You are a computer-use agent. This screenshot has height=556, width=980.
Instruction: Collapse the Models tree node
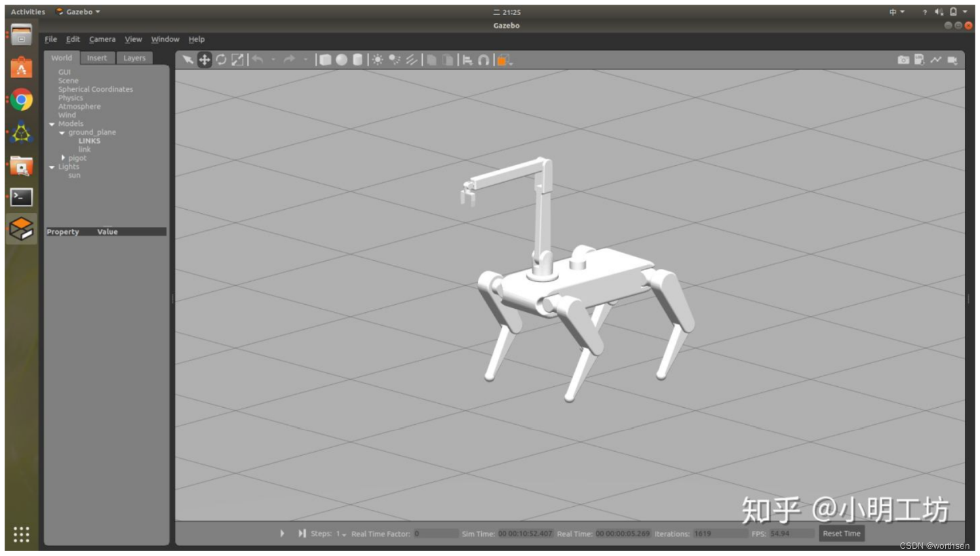coord(52,124)
